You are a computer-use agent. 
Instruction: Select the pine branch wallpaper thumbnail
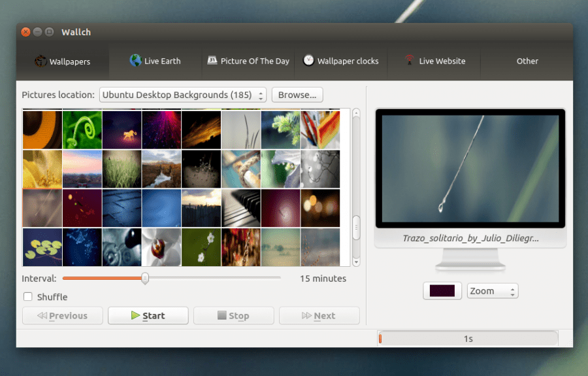280,130
